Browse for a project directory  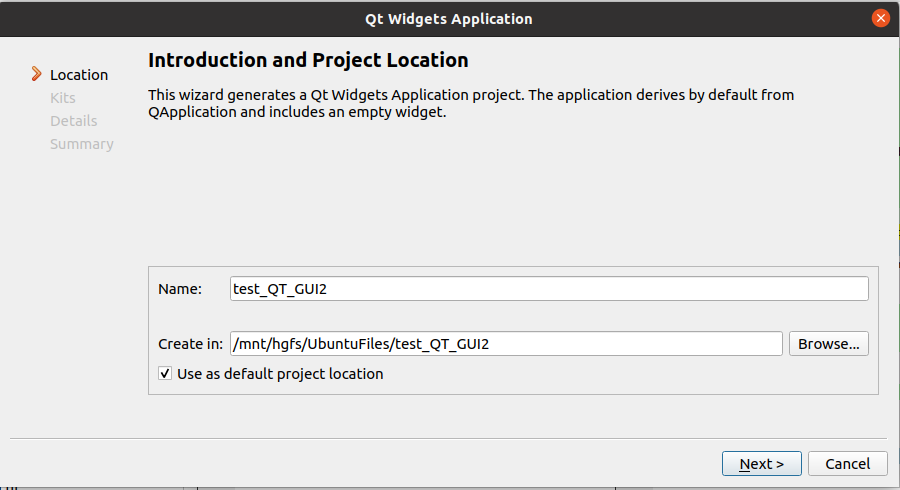(829, 344)
